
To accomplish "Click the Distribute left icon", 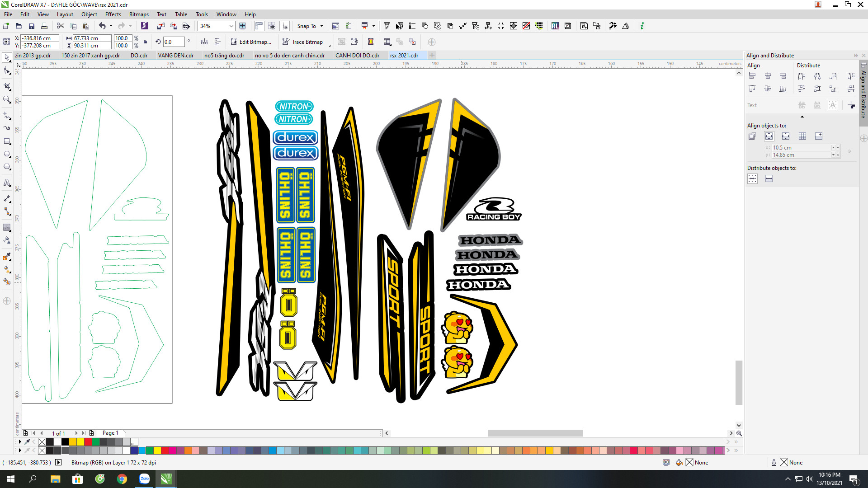I will [802, 76].
